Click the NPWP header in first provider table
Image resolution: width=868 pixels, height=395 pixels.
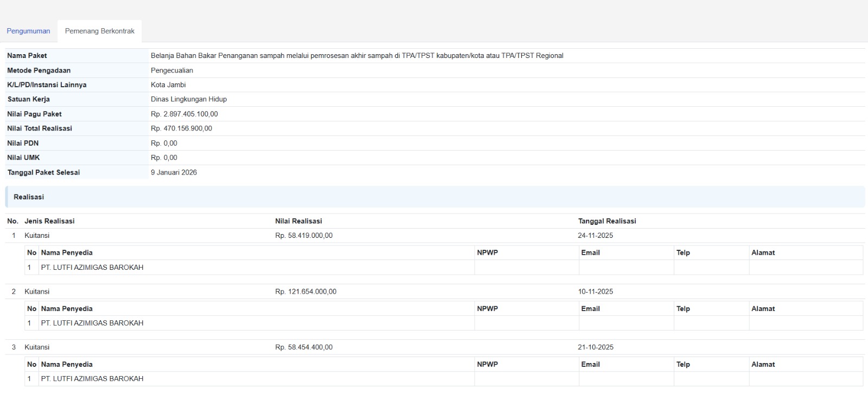487,253
